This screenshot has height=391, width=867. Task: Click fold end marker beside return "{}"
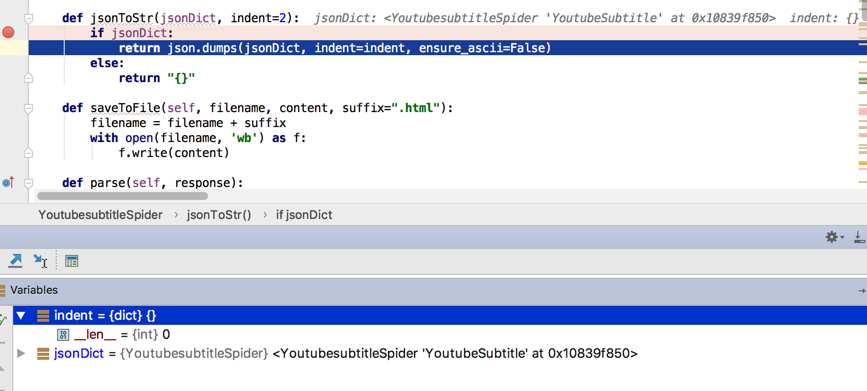click(x=28, y=79)
